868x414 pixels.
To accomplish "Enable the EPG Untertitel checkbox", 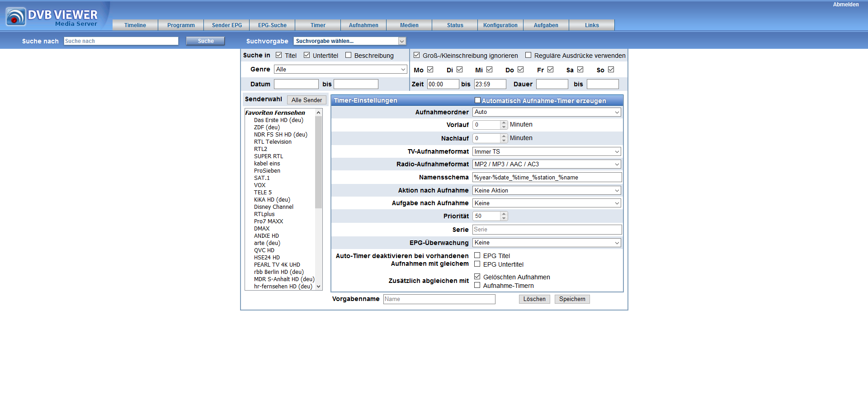I will pyautogui.click(x=477, y=264).
